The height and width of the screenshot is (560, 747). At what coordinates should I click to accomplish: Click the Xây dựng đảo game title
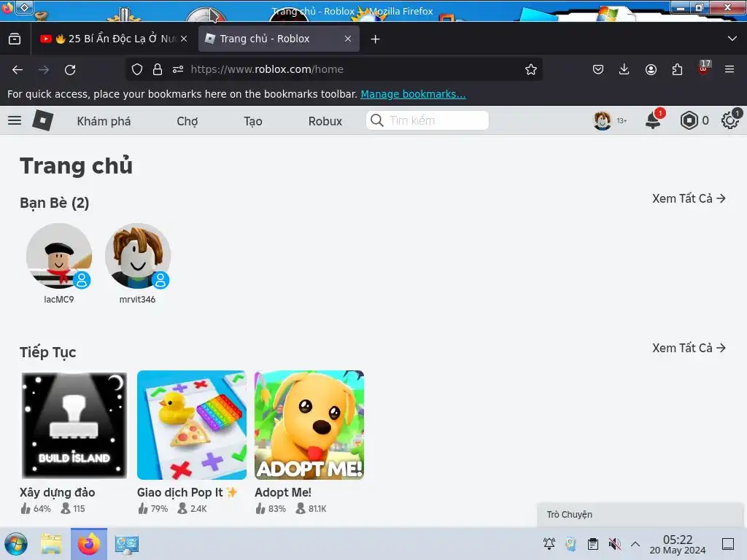pyautogui.click(x=57, y=492)
